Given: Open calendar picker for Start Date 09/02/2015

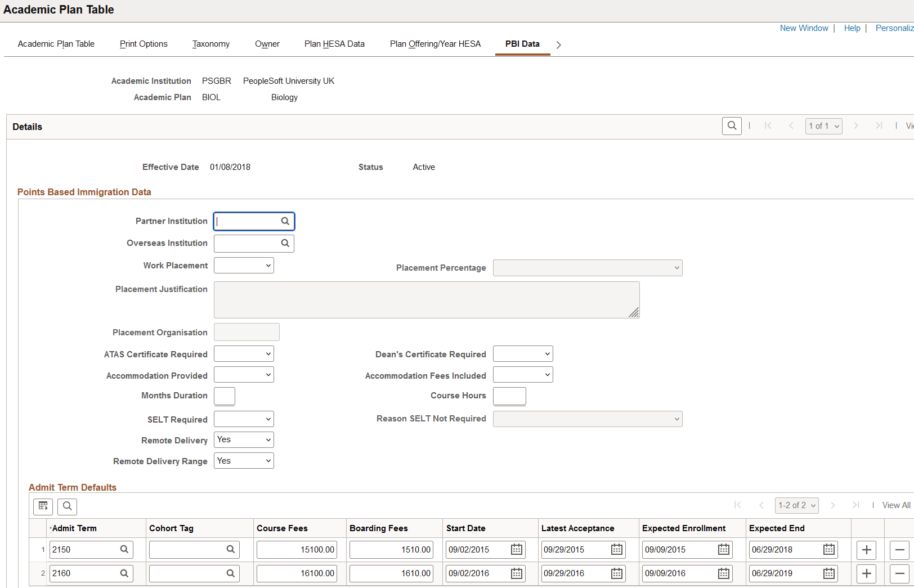Looking at the screenshot, I should tap(516, 550).
